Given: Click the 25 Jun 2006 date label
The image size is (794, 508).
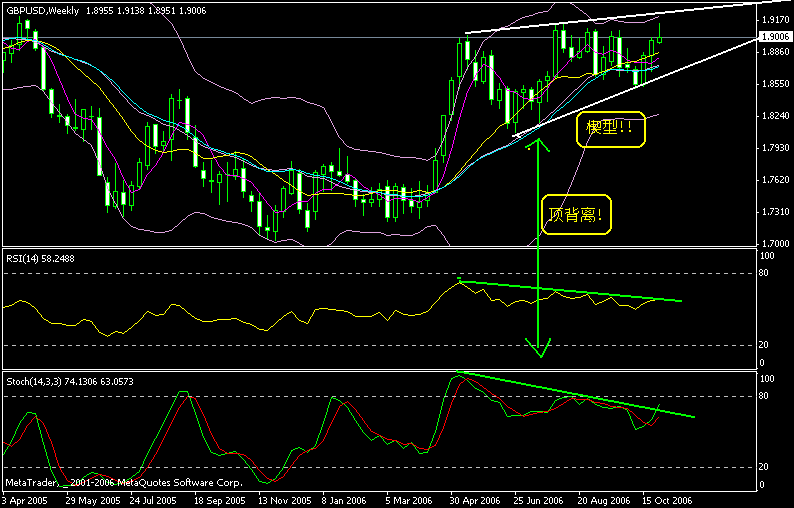Looking at the screenshot, I should click(539, 501).
